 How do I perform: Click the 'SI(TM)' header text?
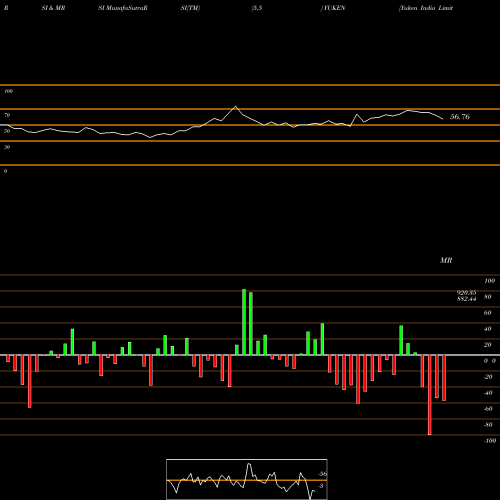click(x=190, y=8)
